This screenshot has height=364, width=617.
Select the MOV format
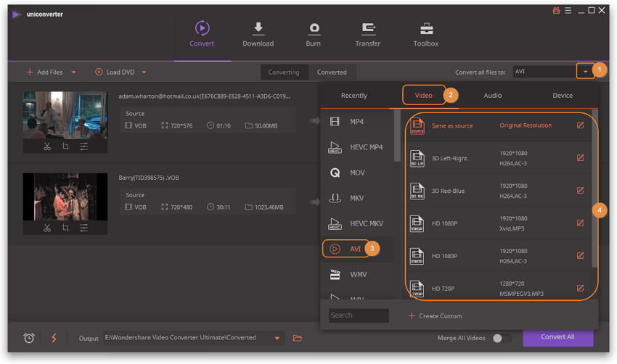click(x=357, y=173)
